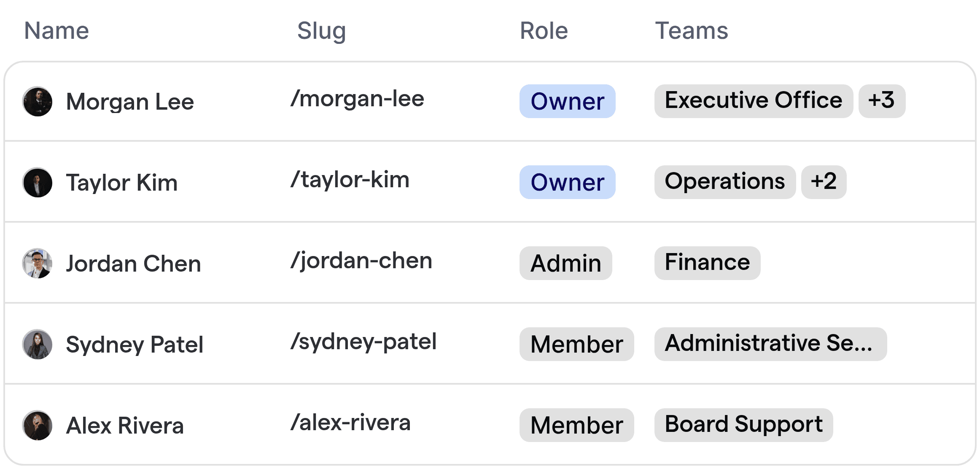Expand the +2 teams for Taylor Kim
980x469 pixels.
[824, 182]
